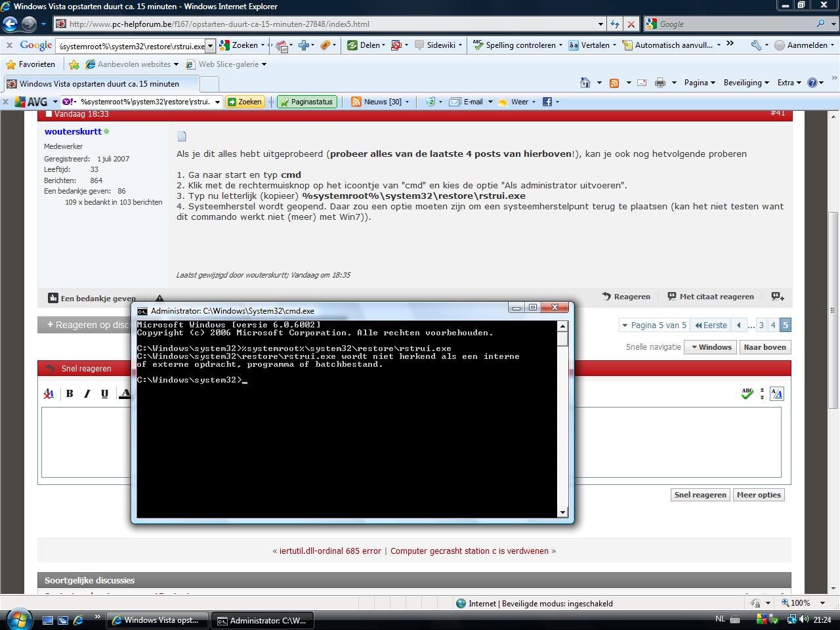Click the Paginastatus button on AVG toolbar
Viewport: 840px width, 630px height.
(307, 102)
